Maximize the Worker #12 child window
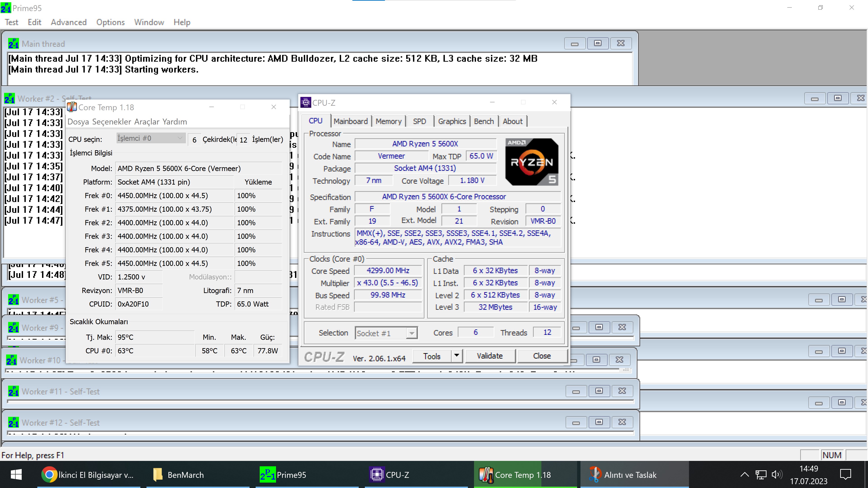The width and height of the screenshot is (868, 488). 599,422
